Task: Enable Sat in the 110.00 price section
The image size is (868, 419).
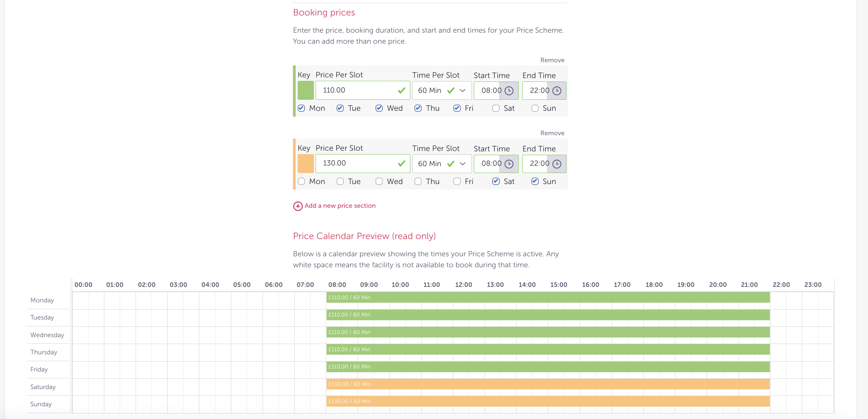Action: click(x=496, y=108)
